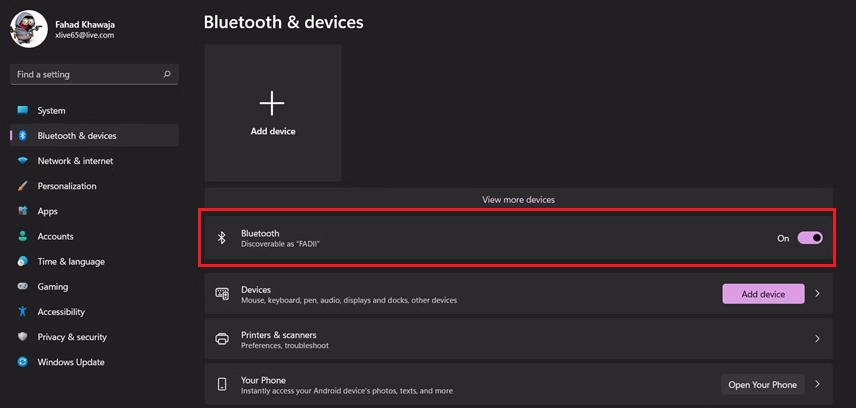Expand the Devices row chevron
This screenshot has height=408, width=856.
point(817,293)
